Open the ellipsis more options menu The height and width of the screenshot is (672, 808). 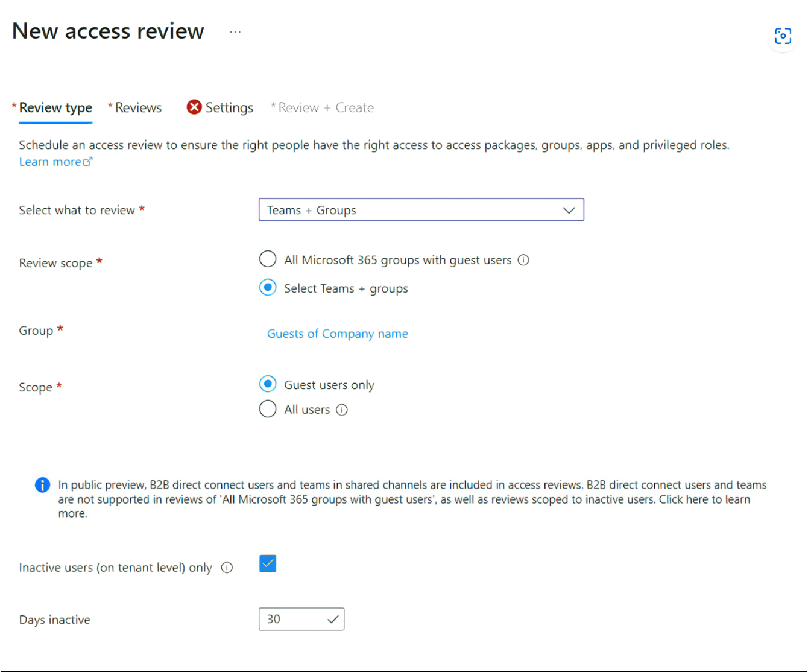tap(235, 32)
